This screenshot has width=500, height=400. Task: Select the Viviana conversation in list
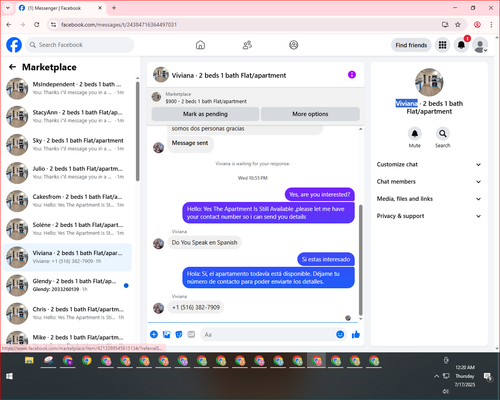(67, 257)
